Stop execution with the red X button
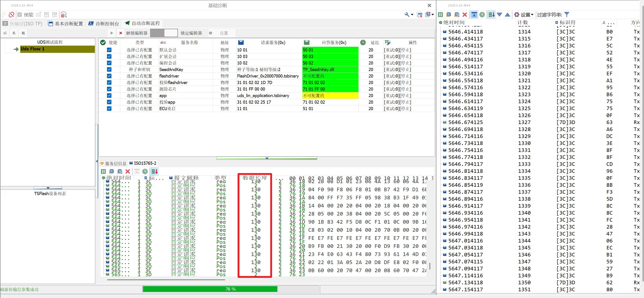This screenshot has width=644, height=298. pos(121,33)
